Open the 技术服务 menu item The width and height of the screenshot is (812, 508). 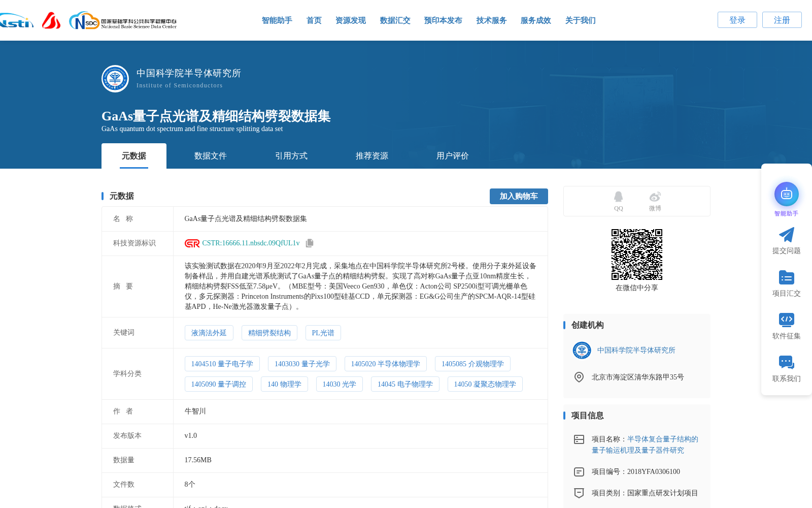point(492,20)
